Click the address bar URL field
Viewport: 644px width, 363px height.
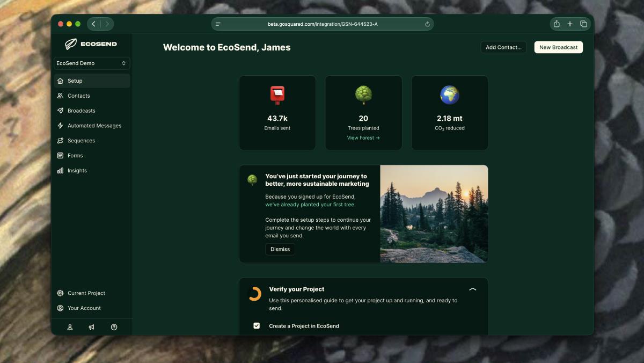tap(323, 24)
